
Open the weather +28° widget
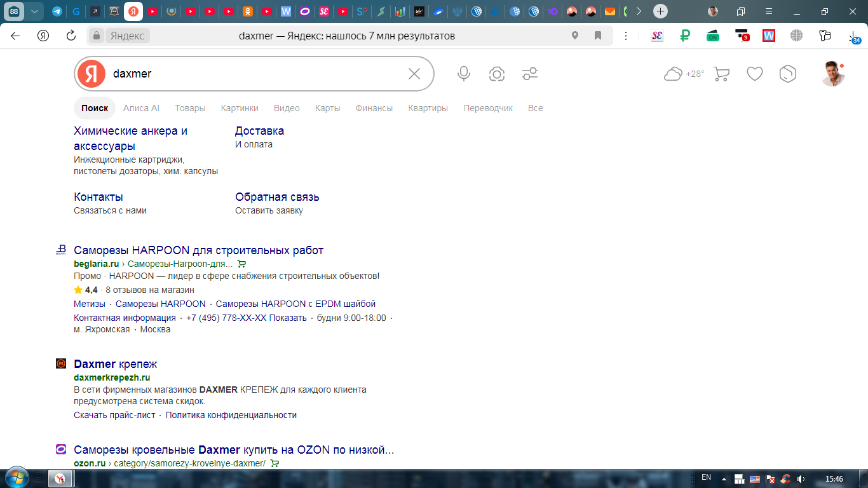(x=684, y=74)
